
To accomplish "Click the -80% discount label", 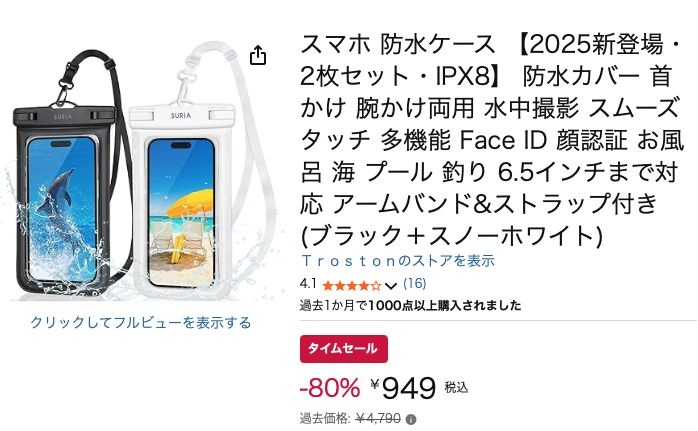I will [330, 387].
